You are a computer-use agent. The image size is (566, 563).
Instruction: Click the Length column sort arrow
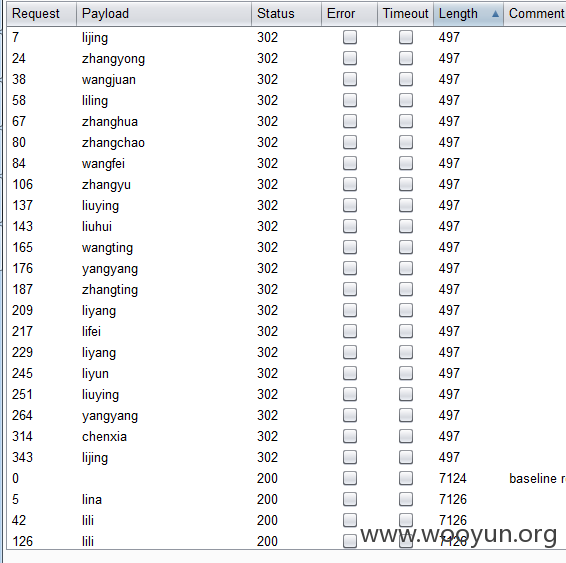pos(495,14)
